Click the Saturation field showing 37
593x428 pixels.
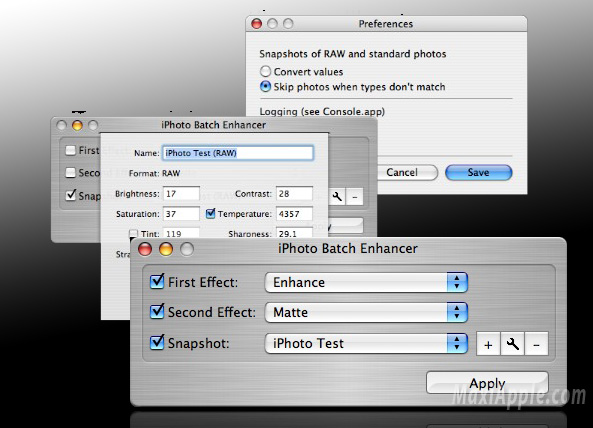click(182, 214)
